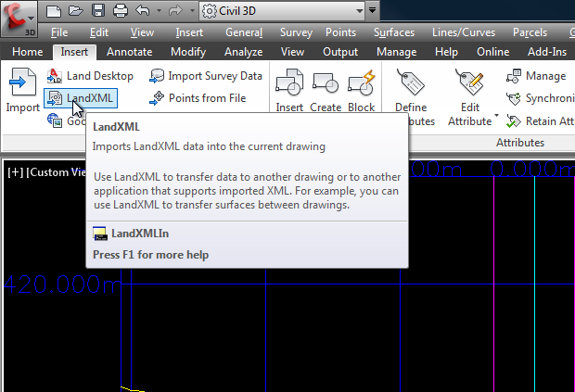
Task: Click the Custom View viewport label
Action: [56, 172]
